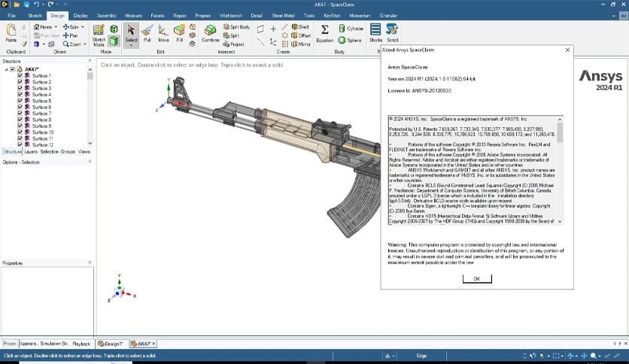Image resolution: width=629 pixels, height=364 pixels.
Task: Select Surface 5 in the tree
Action: [41, 101]
